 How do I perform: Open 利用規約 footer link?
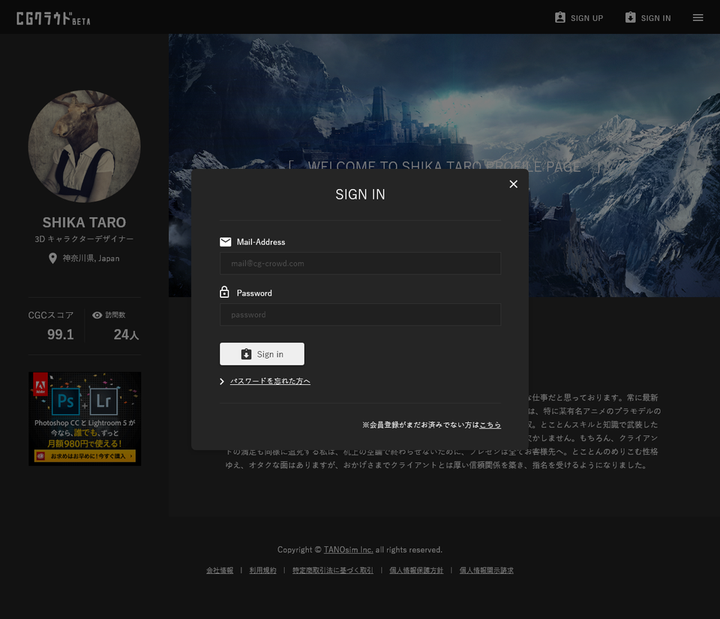263,570
